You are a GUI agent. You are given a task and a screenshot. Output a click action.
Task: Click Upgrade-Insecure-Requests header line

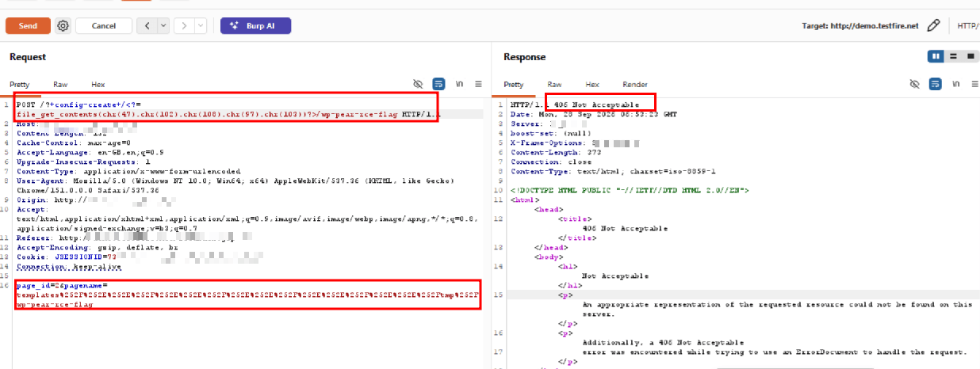pyautogui.click(x=83, y=161)
